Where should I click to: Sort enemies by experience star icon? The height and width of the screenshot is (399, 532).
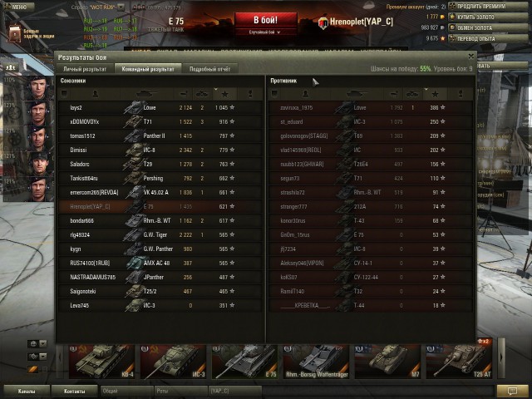click(x=435, y=94)
